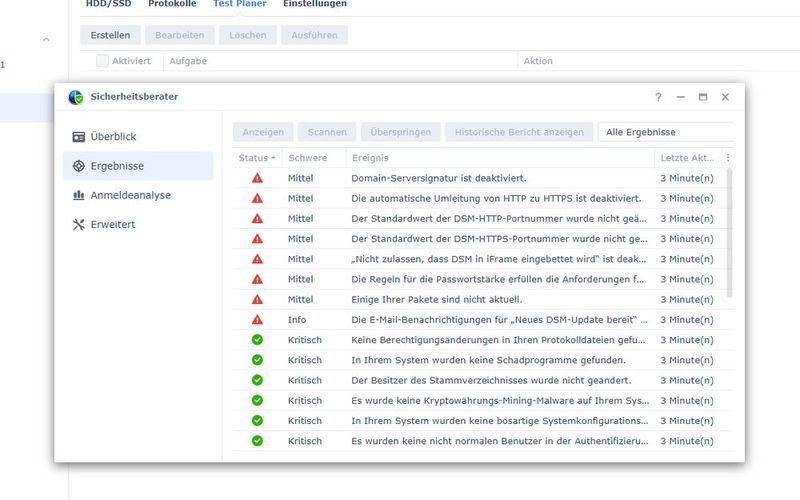Click the Ergebnisse sidebar icon
Image resolution: width=800 pixels, height=500 pixels.
tap(79, 166)
